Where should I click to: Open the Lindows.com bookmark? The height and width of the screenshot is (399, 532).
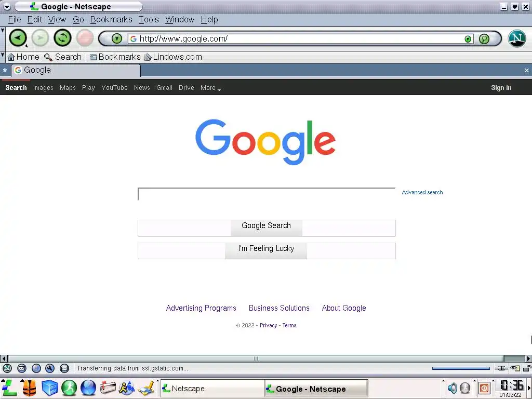pyautogui.click(x=174, y=57)
